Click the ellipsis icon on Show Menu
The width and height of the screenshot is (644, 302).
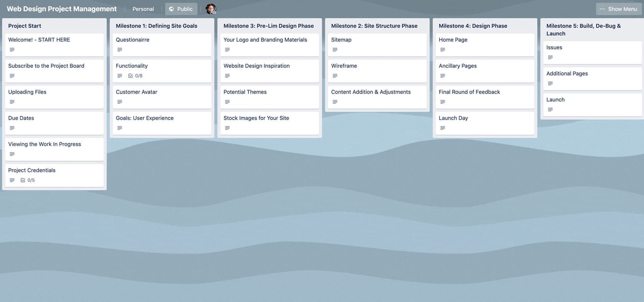602,9
